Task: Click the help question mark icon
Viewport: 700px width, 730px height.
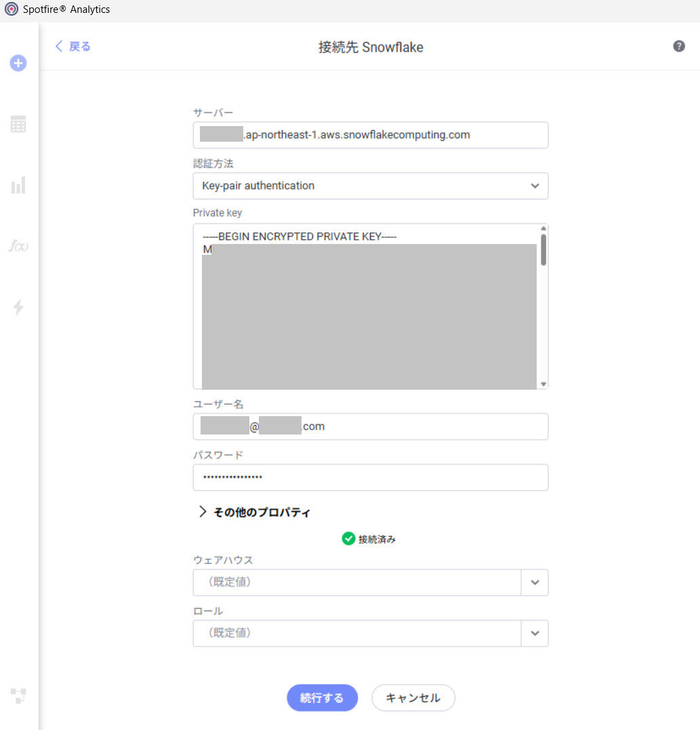Action: coord(679,46)
